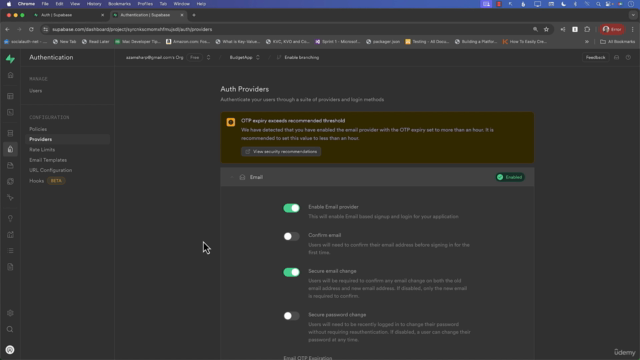Open the Reports chart icon

click(x=11, y=235)
